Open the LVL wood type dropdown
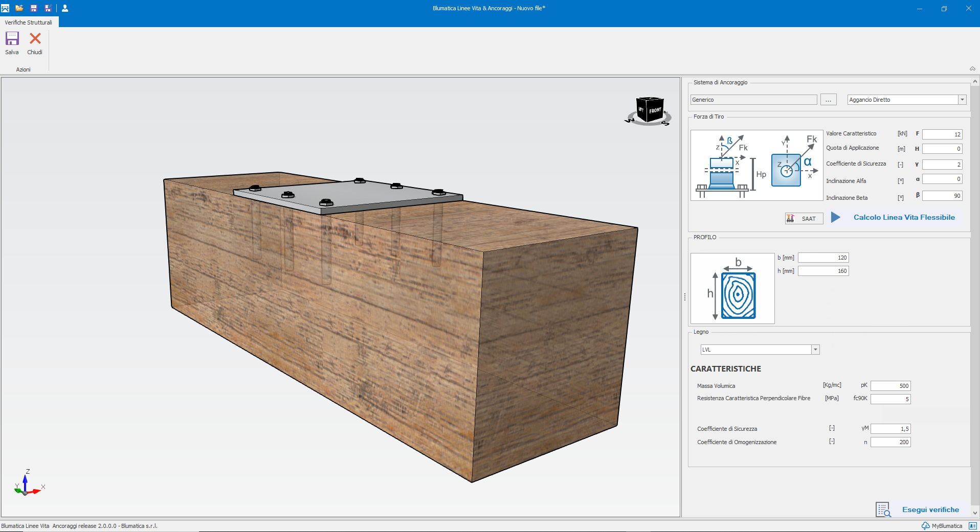Image resolution: width=980 pixels, height=532 pixels. (815, 350)
